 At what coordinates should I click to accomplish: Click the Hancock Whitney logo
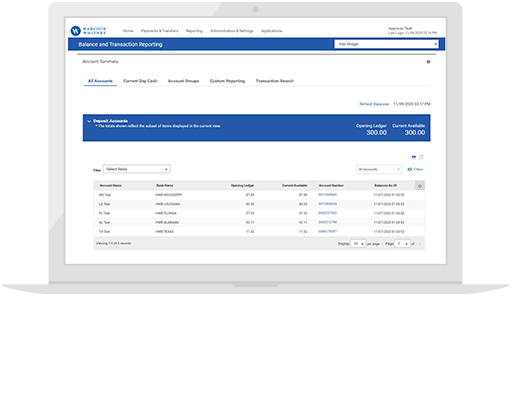coord(88,31)
